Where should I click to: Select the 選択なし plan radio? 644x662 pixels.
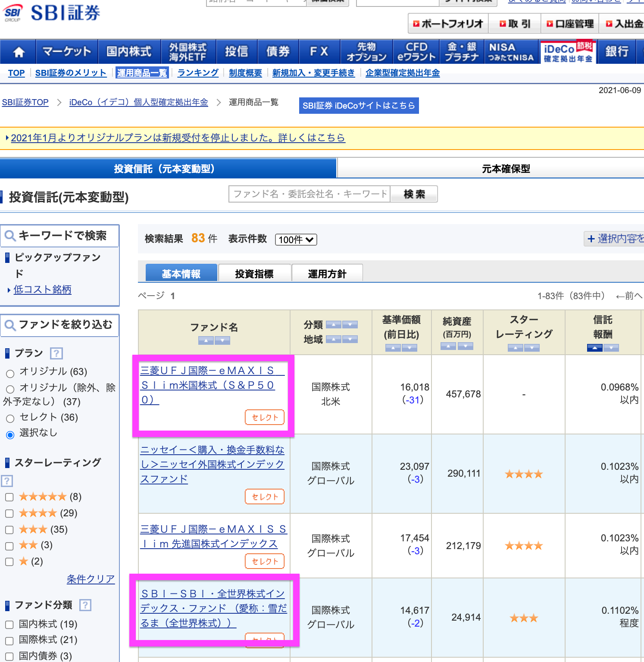pyautogui.click(x=10, y=435)
